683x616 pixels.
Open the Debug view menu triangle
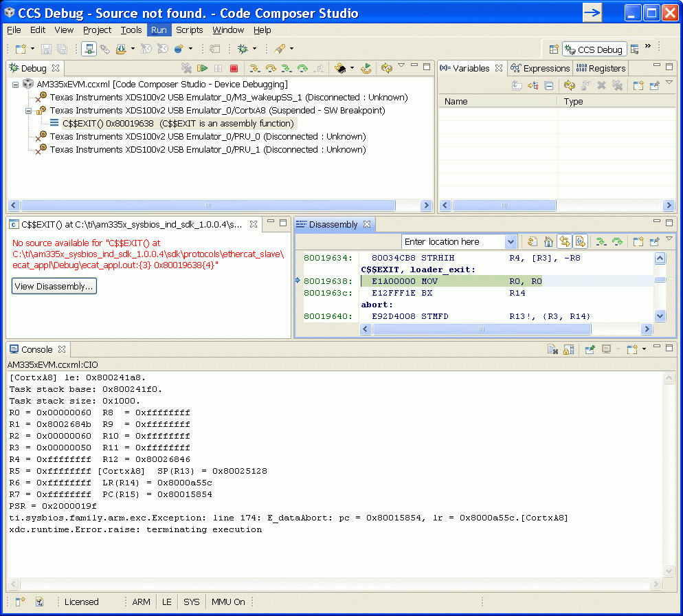[401, 65]
